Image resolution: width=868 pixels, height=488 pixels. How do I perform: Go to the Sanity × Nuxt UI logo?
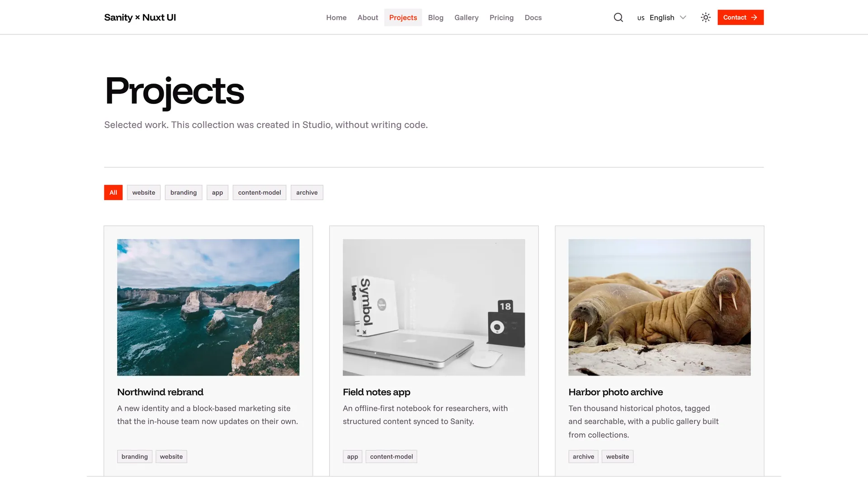pyautogui.click(x=140, y=18)
